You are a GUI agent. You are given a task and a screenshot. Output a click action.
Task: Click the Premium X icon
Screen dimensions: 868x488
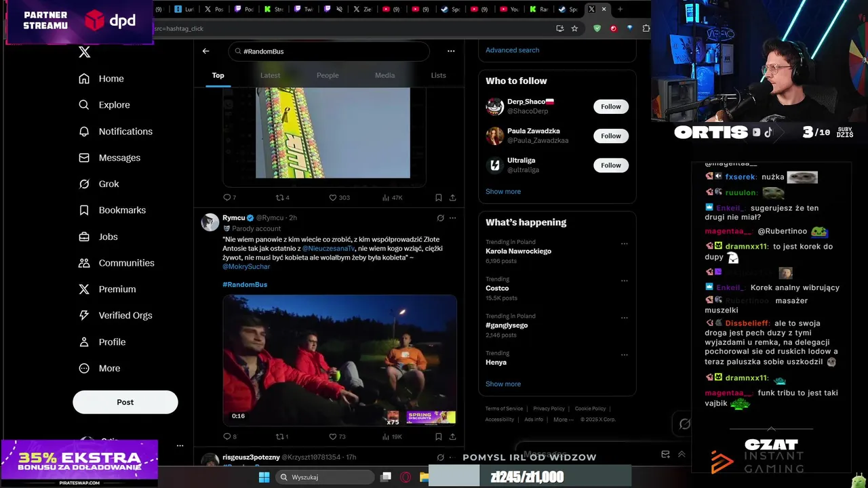84,289
